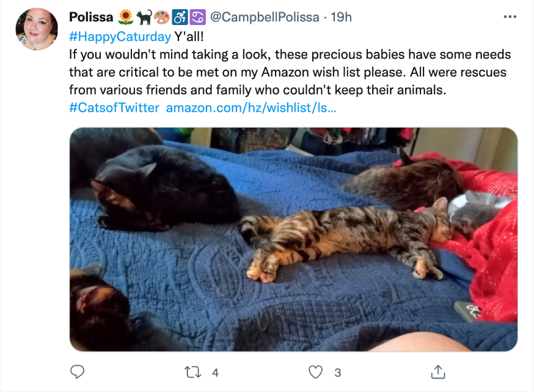Click the wheelchair symbol emoji in display name
This screenshot has height=392, width=534.
pos(180,17)
